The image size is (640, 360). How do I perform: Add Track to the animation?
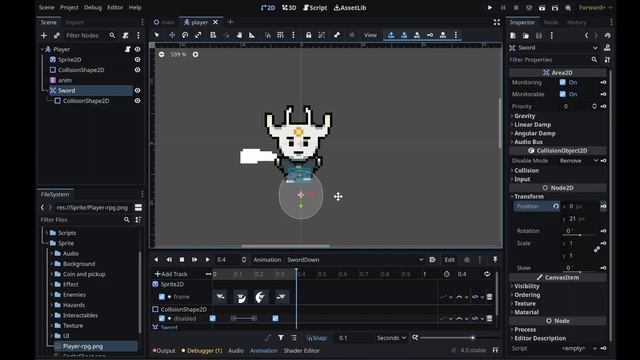point(171,274)
